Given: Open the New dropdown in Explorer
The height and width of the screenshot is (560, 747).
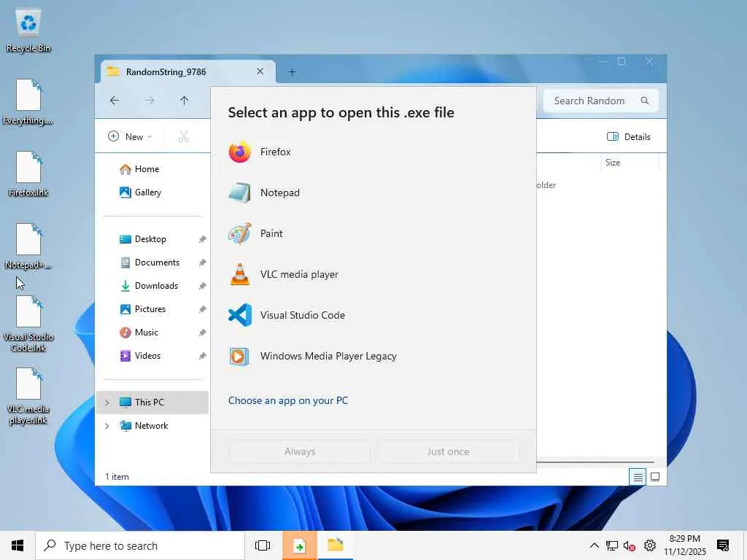Looking at the screenshot, I should coord(130,136).
